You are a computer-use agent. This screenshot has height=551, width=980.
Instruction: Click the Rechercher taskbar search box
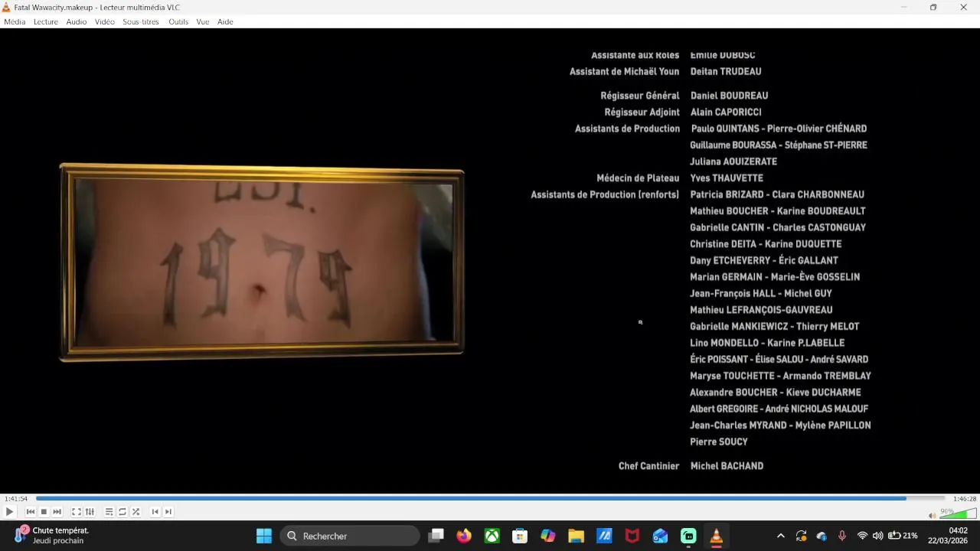click(x=351, y=536)
